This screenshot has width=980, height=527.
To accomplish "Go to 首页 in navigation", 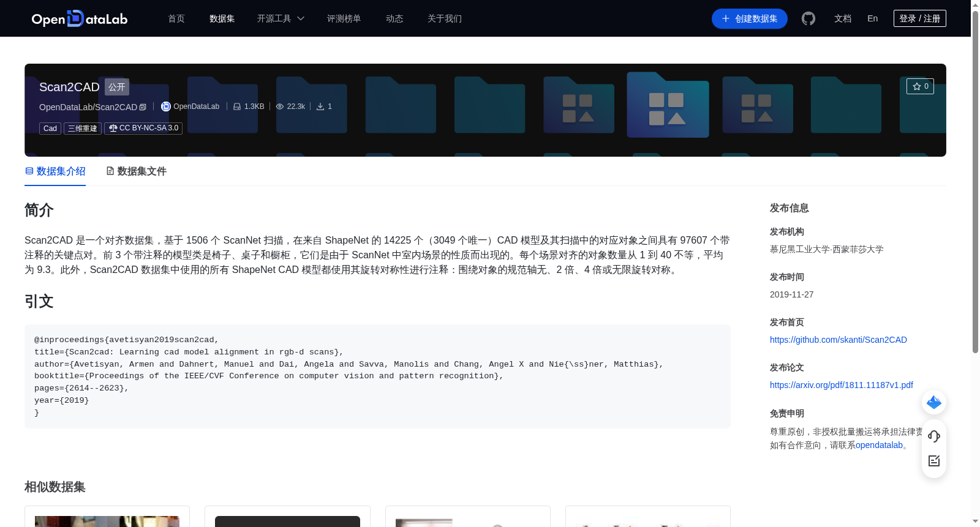I will pos(176,18).
